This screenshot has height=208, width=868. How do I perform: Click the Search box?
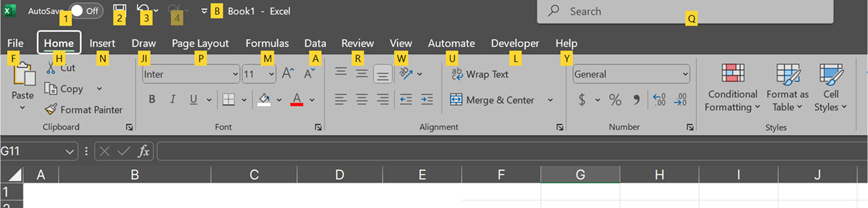685,11
